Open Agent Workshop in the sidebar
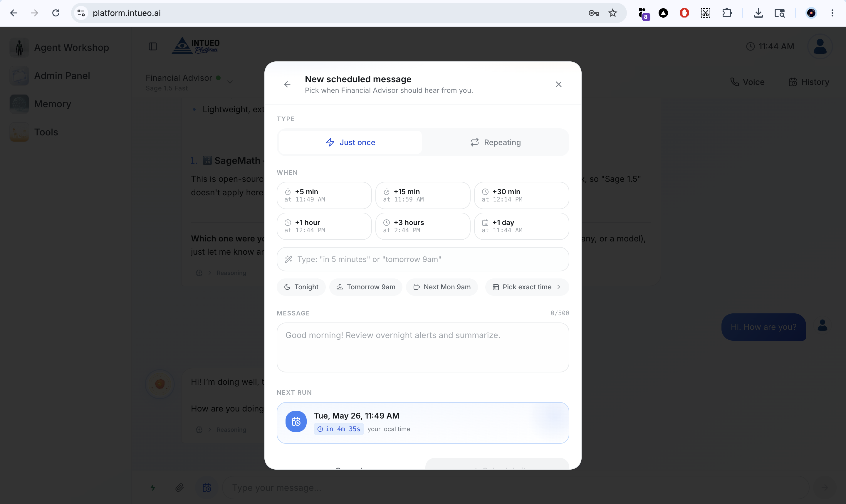The width and height of the screenshot is (846, 504). pyautogui.click(x=59, y=48)
